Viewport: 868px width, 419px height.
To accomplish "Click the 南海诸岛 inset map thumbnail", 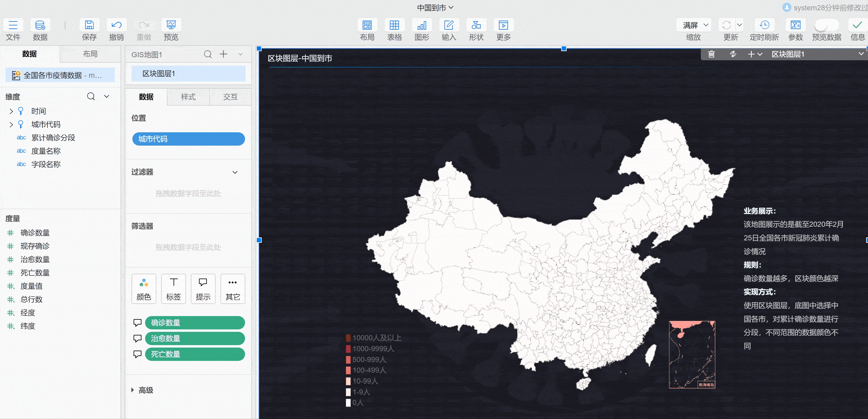I will pos(692,354).
